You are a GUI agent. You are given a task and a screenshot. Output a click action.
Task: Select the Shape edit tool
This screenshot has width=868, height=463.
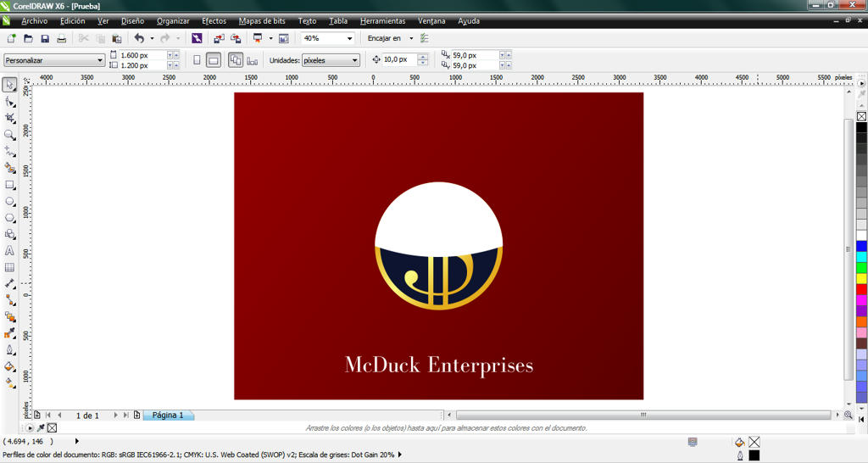point(9,102)
